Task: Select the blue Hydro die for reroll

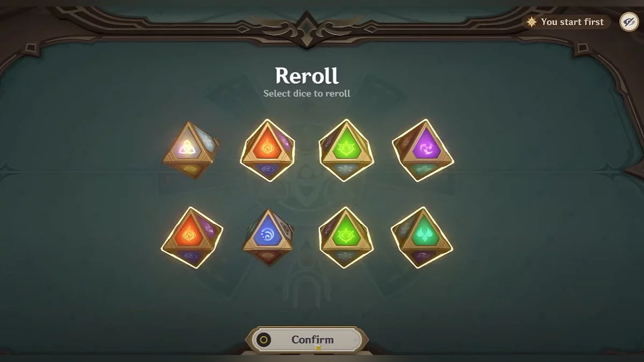Action: pyautogui.click(x=268, y=238)
